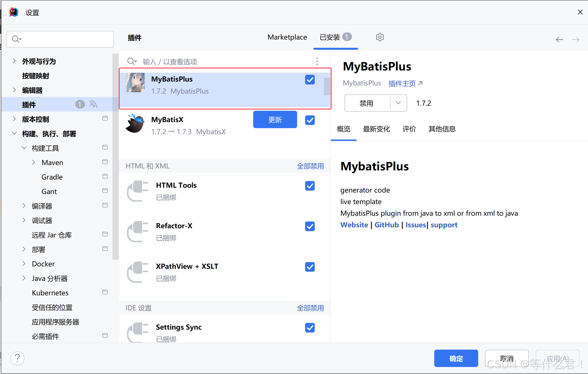Click the MyBatisX bird plugin icon
The height and width of the screenshot is (374, 588).
135,124
